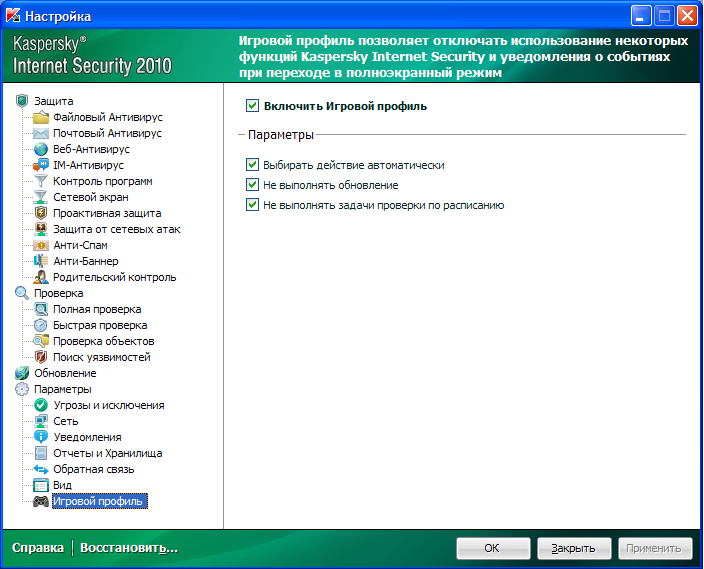Open Анти-Спам settings
Screen dimensions: 704x569
pos(80,245)
